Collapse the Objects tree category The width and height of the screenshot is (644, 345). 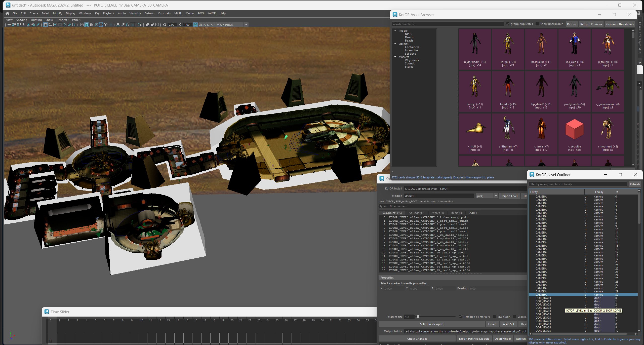(395, 44)
